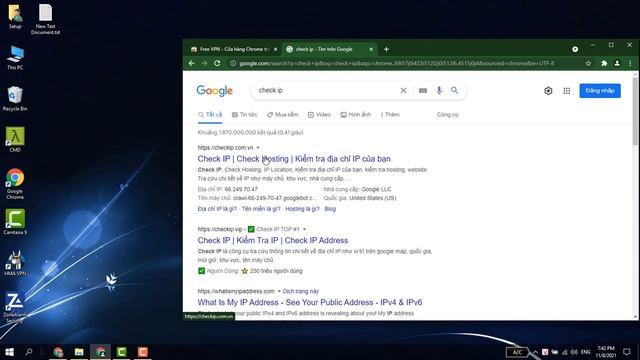The height and width of the screenshot is (360, 640).
Task: Open the Chrome profile icon
Action: (x=617, y=63)
